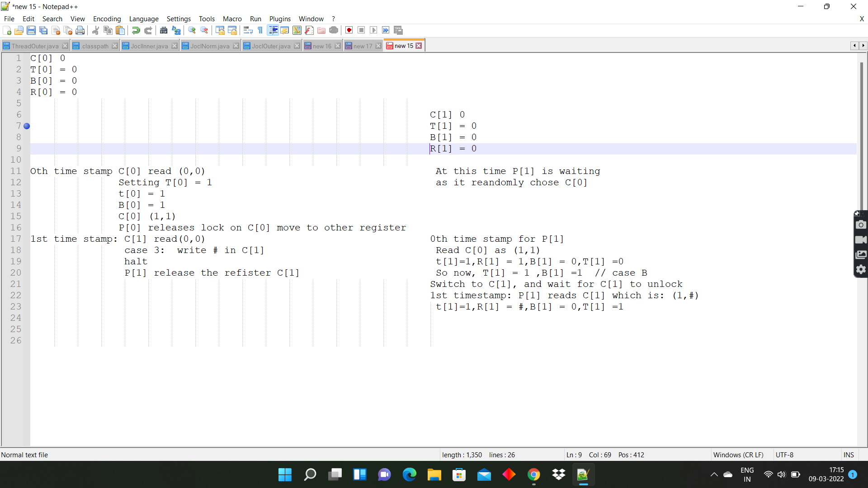Toggle show all characters pilcrow
The height and width of the screenshot is (488, 868).
pyautogui.click(x=260, y=30)
